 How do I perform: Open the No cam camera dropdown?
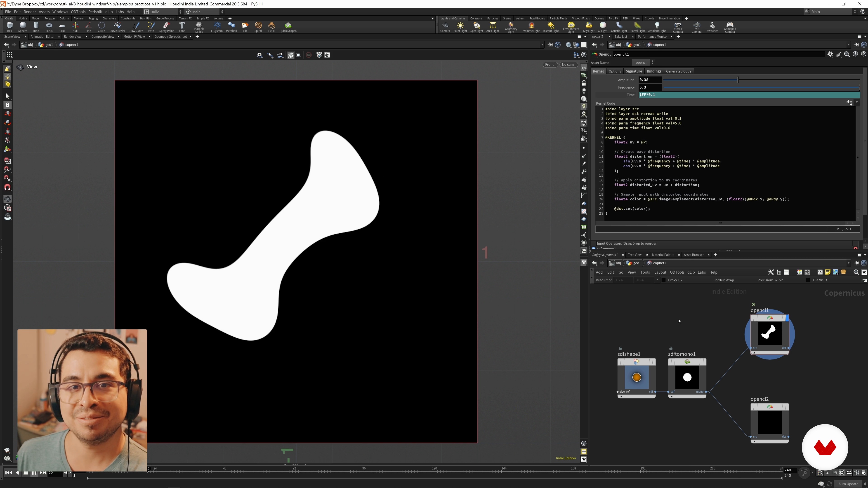569,65
